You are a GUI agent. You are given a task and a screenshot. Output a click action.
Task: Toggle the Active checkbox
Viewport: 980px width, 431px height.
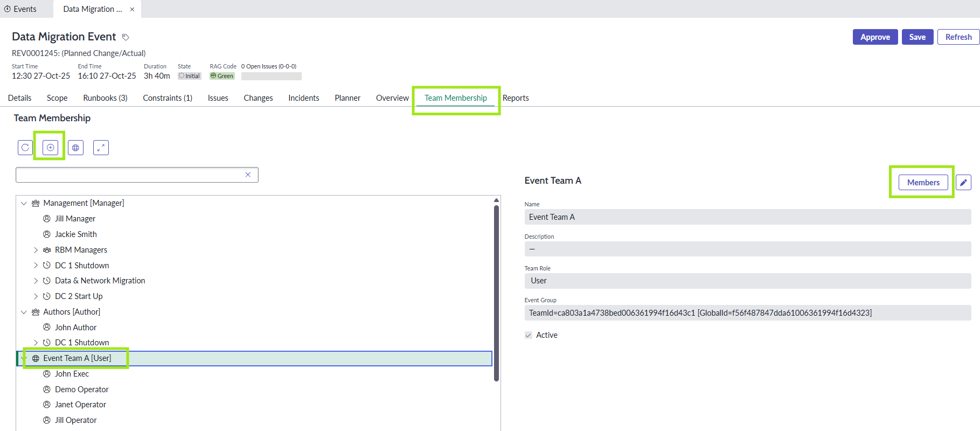point(529,335)
